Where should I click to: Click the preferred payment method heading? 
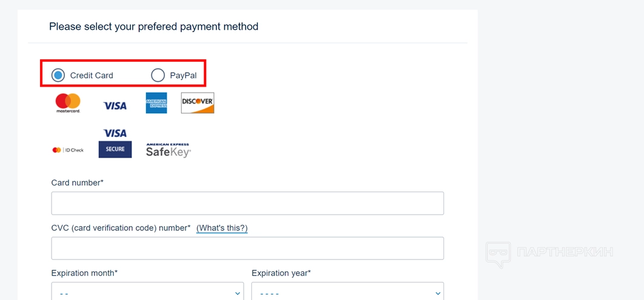pos(154,27)
